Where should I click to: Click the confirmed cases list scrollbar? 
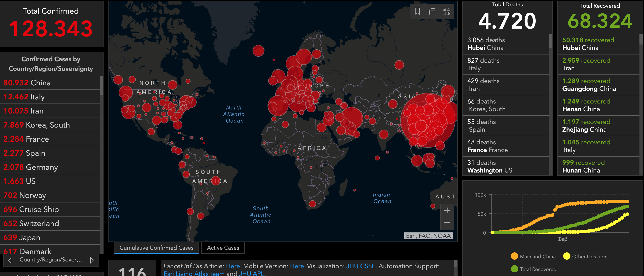click(102, 85)
